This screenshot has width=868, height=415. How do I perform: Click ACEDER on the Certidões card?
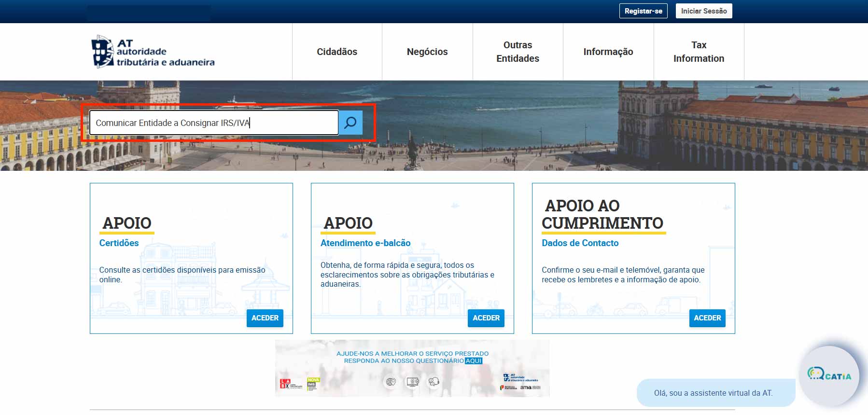(x=265, y=318)
